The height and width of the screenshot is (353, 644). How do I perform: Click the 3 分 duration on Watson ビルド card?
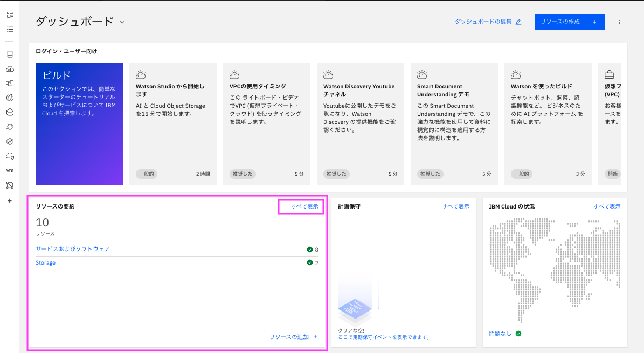coord(580,174)
